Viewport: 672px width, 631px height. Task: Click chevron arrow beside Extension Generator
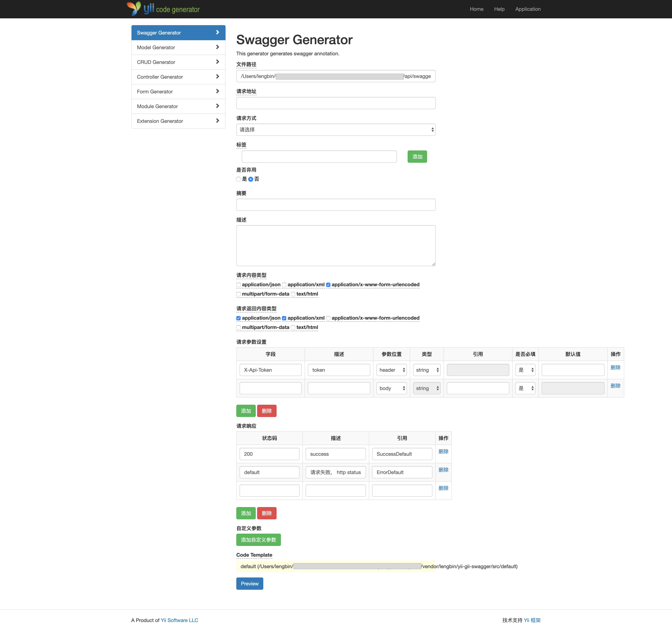(x=217, y=121)
